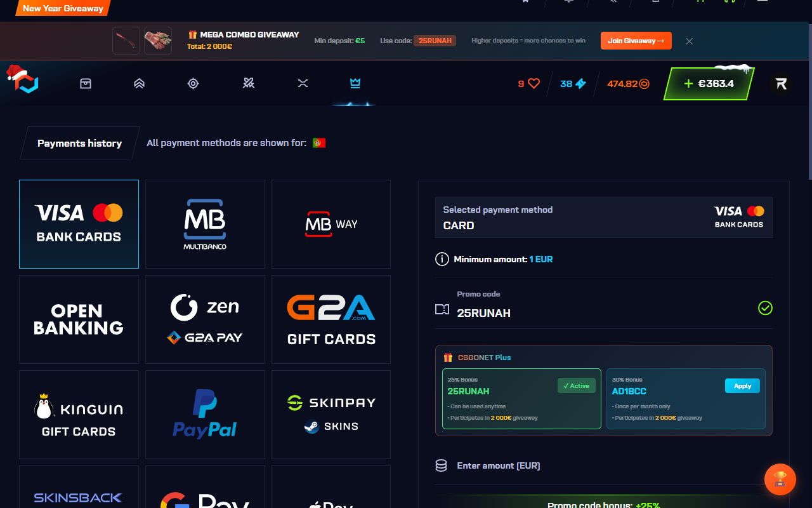The width and height of the screenshot is (812, 508).
Task: Close the Mega Combo Giveaway banner
Action: point(690,41)
